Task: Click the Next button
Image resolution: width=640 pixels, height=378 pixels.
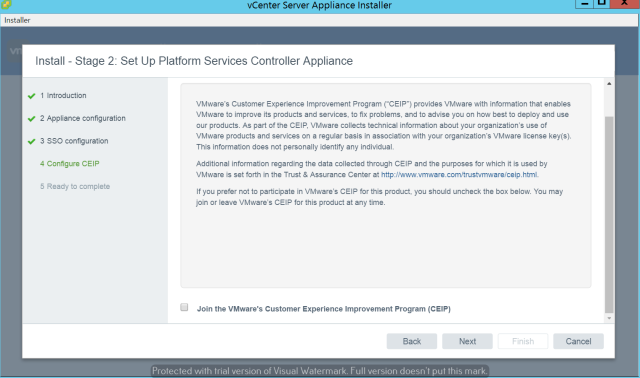Action: tap(467, 341)
